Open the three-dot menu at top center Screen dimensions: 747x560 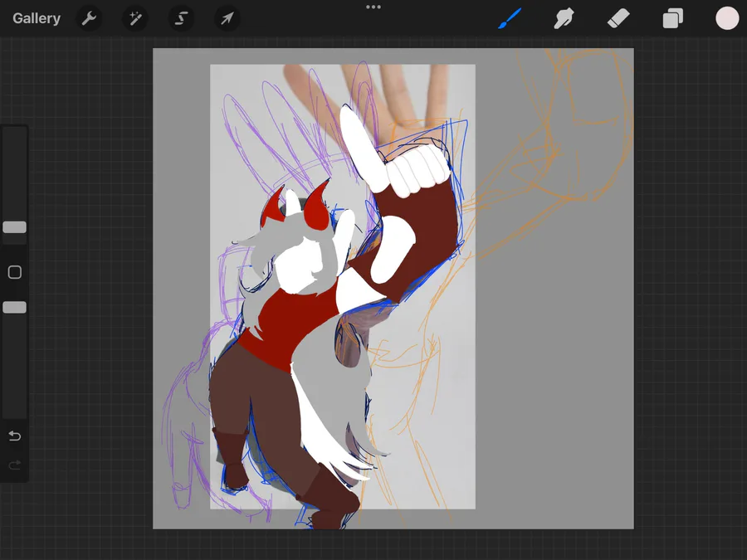[373, 7]
